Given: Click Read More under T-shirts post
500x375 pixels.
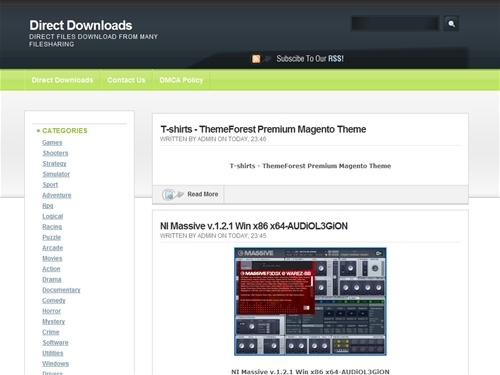Looking at the screenshot, I should tap(203, 194).
